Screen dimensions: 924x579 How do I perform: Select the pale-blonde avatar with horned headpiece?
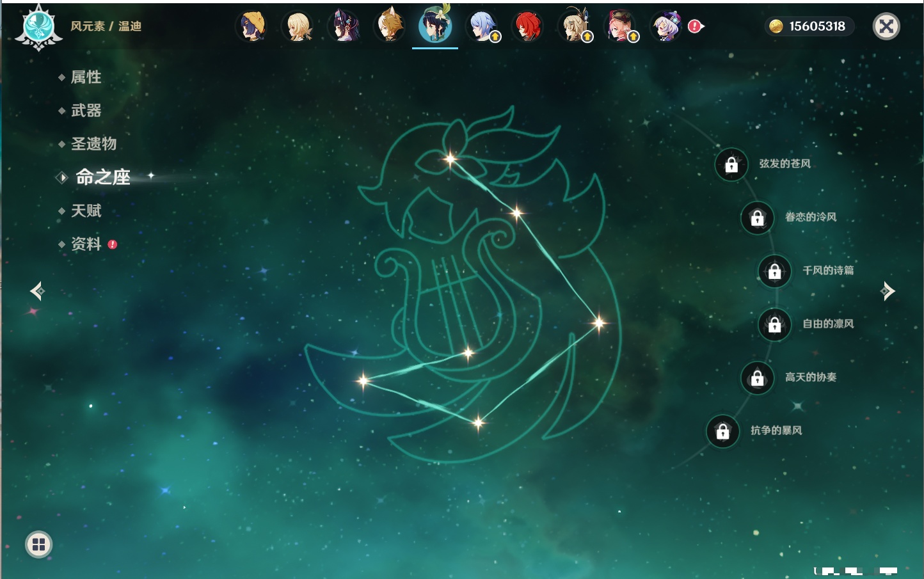575,27
